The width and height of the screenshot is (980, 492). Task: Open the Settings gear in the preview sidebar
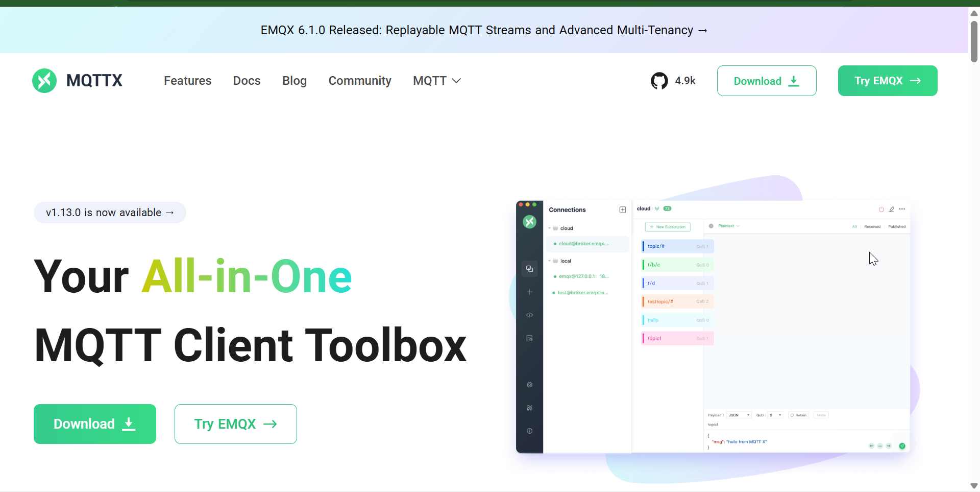click(529, 385)
